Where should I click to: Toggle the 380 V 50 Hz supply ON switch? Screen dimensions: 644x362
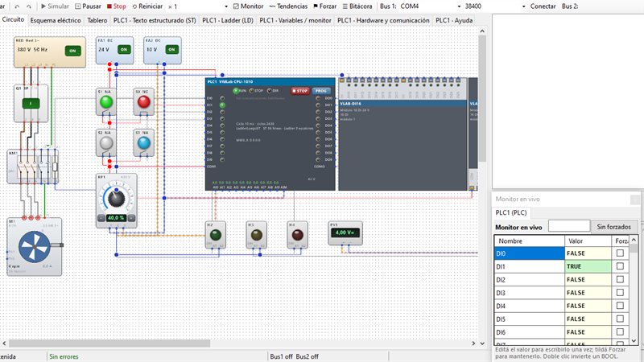point(72,51)
